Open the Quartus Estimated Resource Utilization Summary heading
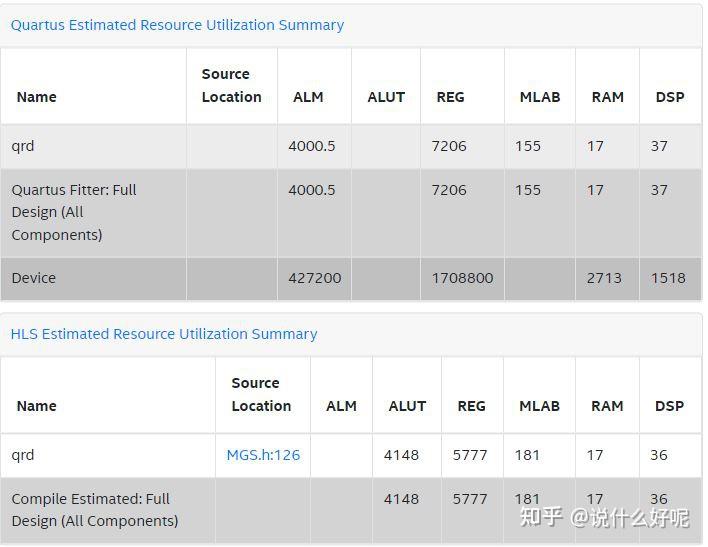 pyautogui.click(x=177, y=25)
